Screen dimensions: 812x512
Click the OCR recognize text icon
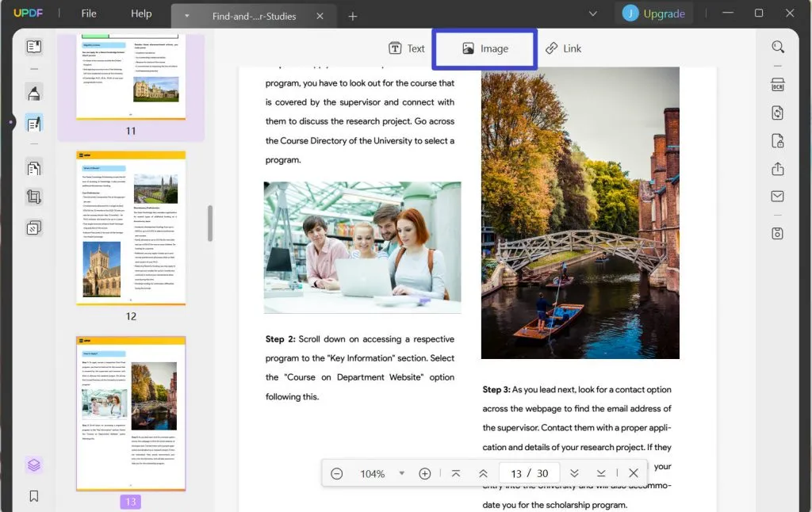(x=778, y=86)
